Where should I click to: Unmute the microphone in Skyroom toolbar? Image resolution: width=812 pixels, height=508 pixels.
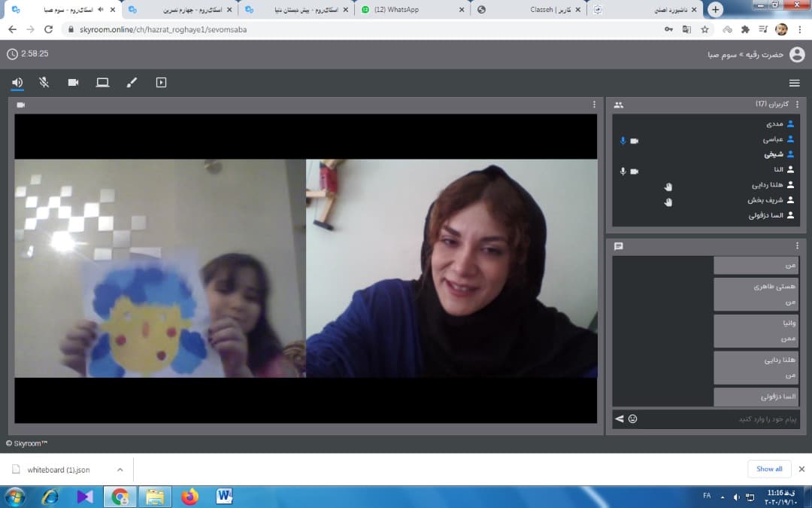point(44,83)
